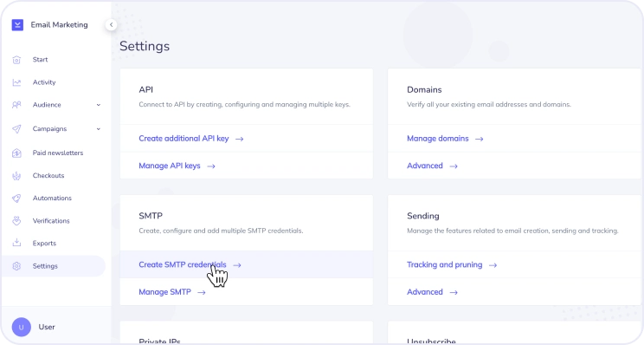Click the Audience people icon

point(16,105)
